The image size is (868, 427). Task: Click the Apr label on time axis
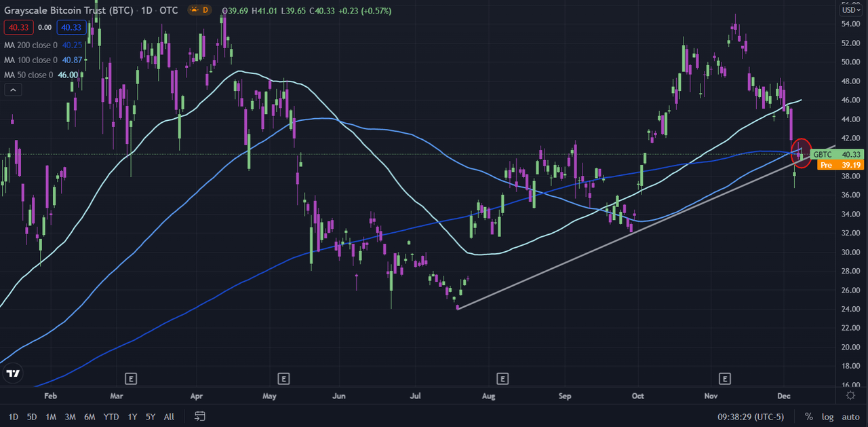[x=197, y=395]
